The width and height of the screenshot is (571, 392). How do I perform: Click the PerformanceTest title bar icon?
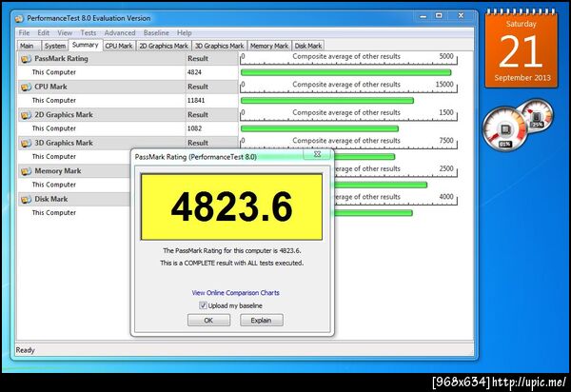pyautogui.click(x=19, y=18)
